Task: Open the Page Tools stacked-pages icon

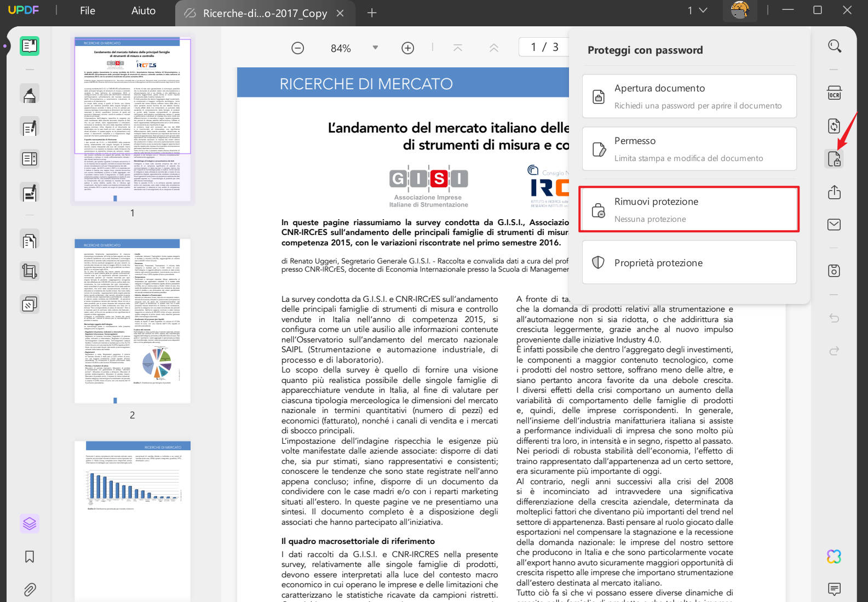Action: (x=30, y=304)
